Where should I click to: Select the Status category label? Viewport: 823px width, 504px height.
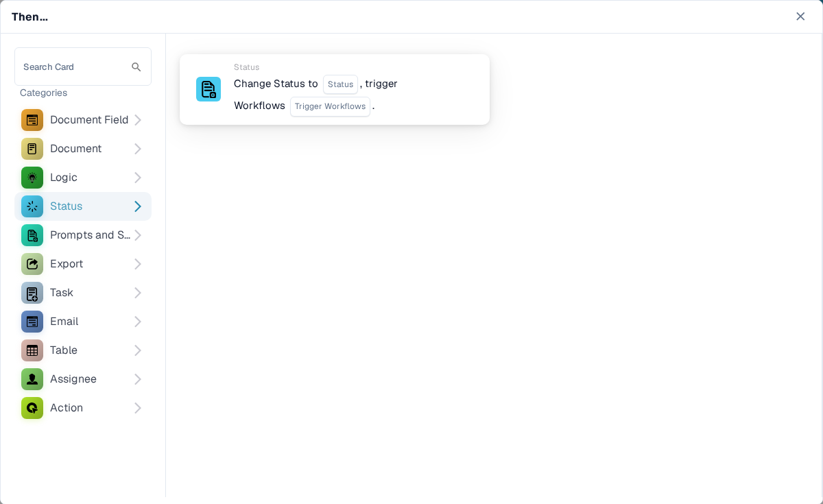coord(66,206)
